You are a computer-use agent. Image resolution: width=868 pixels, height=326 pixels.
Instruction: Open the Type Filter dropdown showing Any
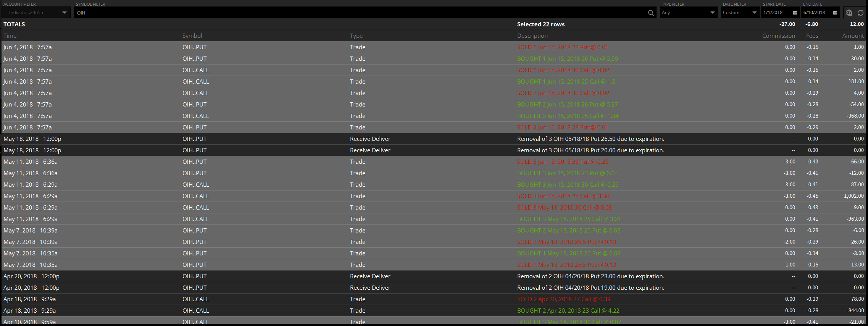pos(712,13)
